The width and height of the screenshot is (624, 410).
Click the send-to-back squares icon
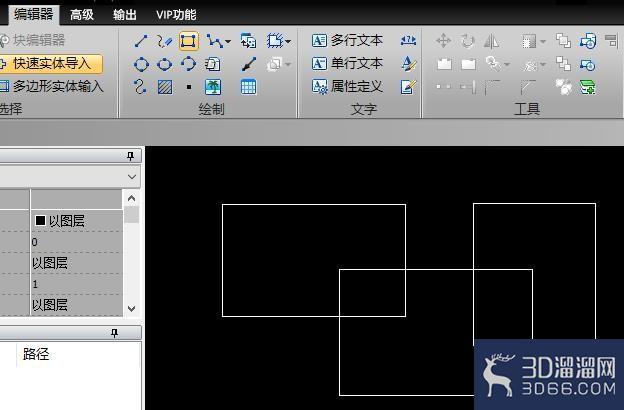tap(564, 64)
